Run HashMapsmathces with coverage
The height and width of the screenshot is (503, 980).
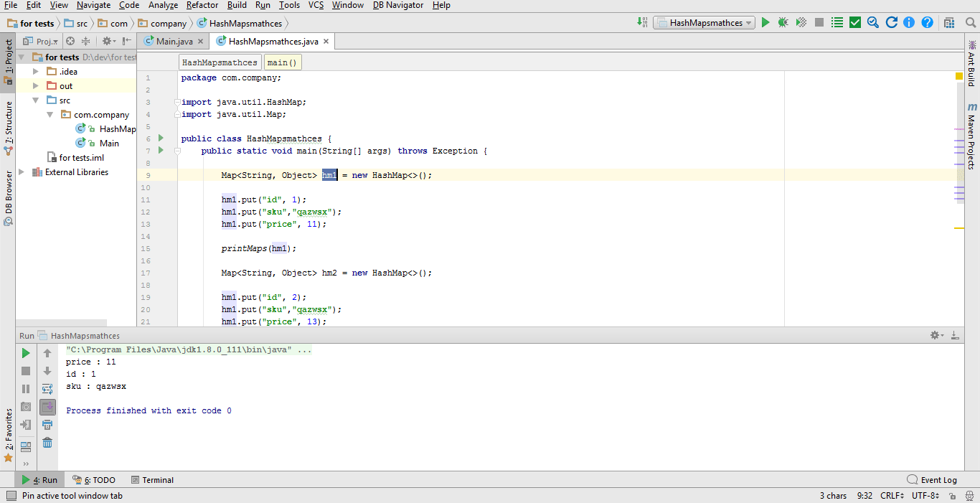800,22
